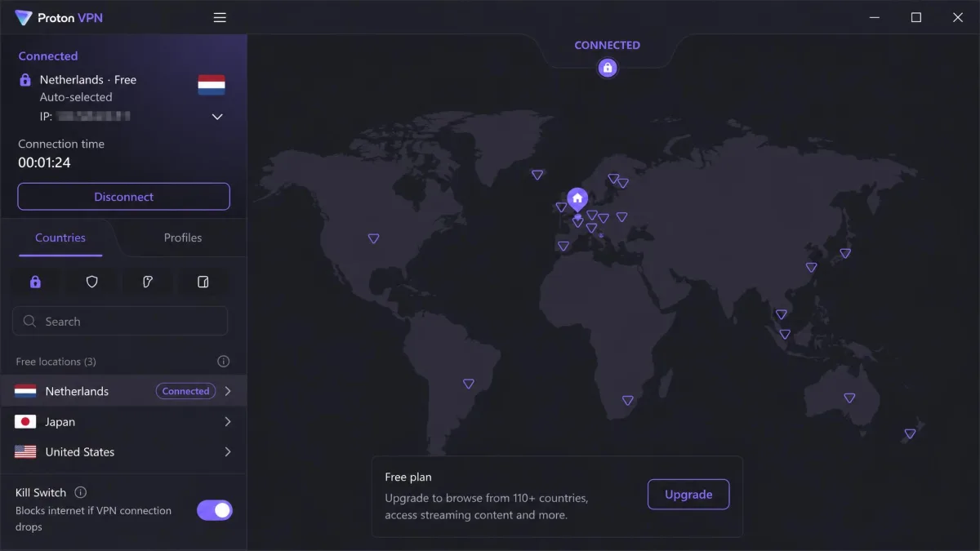Image resolution: width=980 pixels, height=551 pixels.
Task: Select the Singapore server marker on map
Action: click(x=785, y=334)
